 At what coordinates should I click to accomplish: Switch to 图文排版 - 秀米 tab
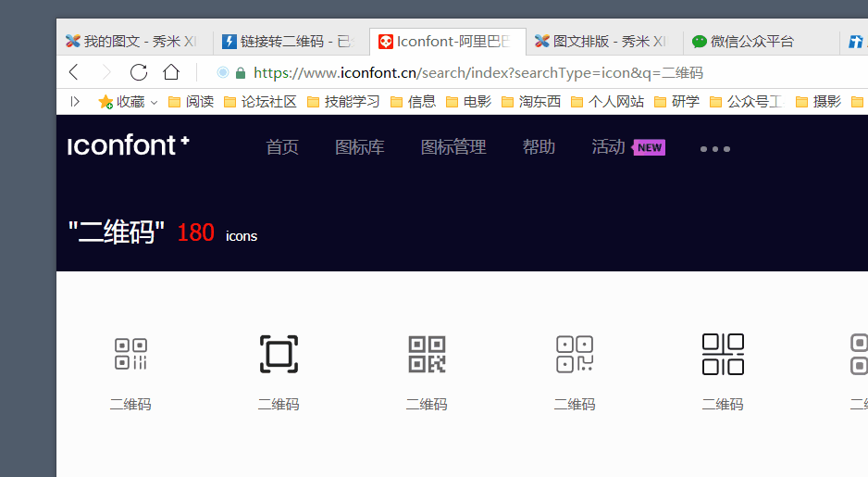(x=603, y=42)
